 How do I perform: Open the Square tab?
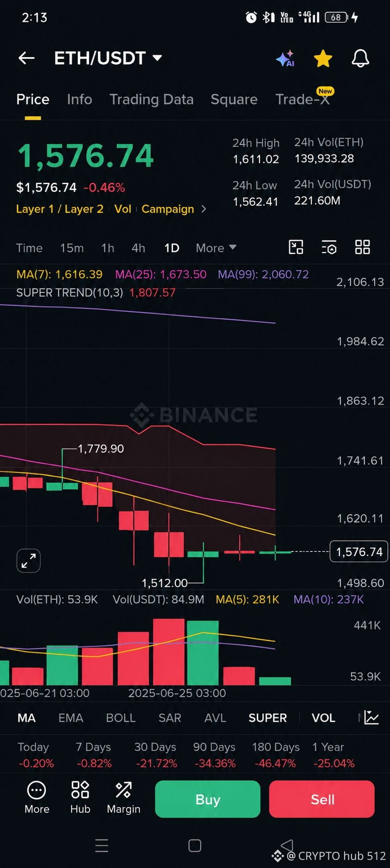click(234, 99)
